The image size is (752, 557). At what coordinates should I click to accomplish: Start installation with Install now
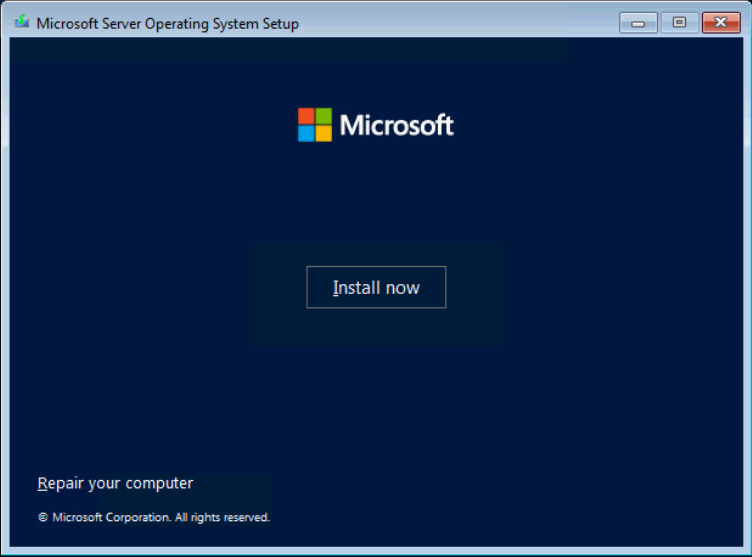click(x=376, y=288)
